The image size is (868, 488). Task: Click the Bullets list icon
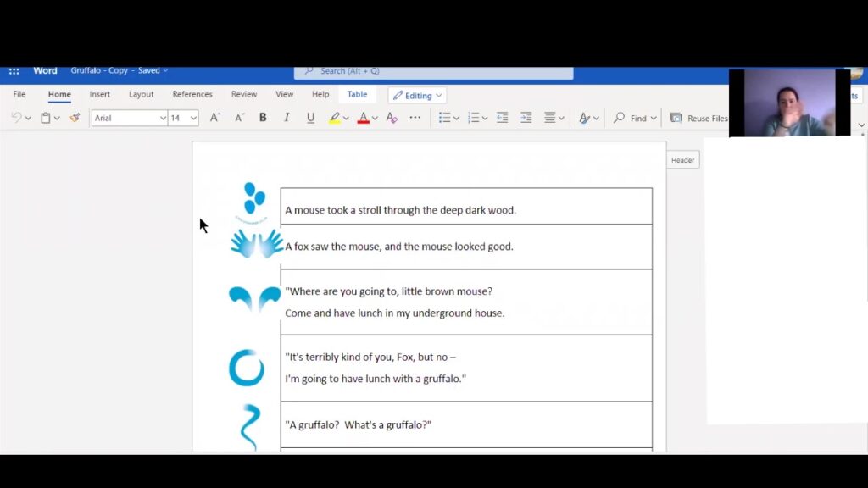point(444,117)
